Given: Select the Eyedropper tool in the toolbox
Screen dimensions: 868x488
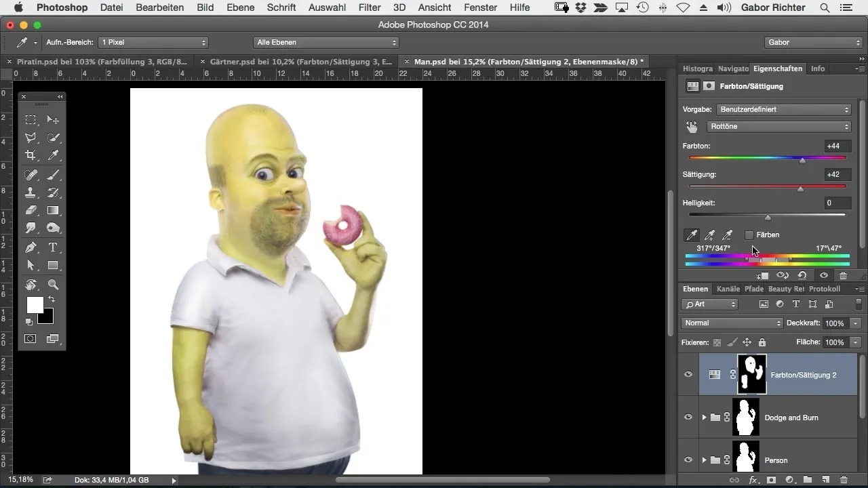Looking at the screenshot, I should 53,155.
